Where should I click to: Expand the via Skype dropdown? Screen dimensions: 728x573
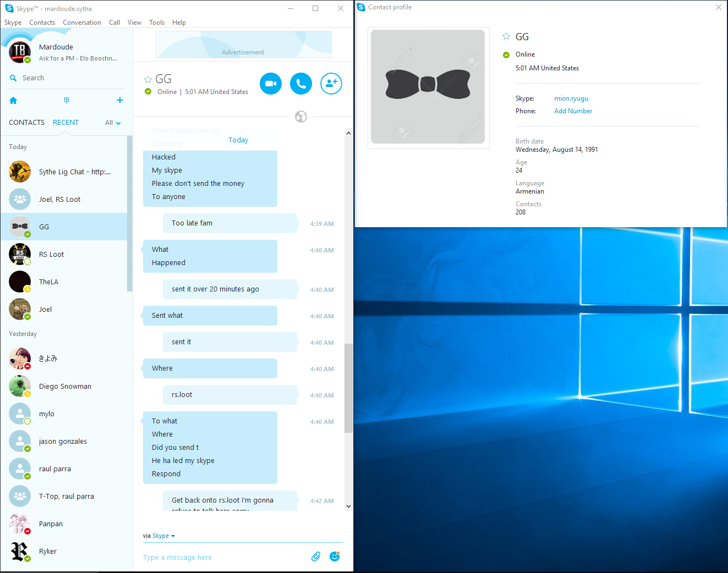pyautogui.click(x=164, y=536)
